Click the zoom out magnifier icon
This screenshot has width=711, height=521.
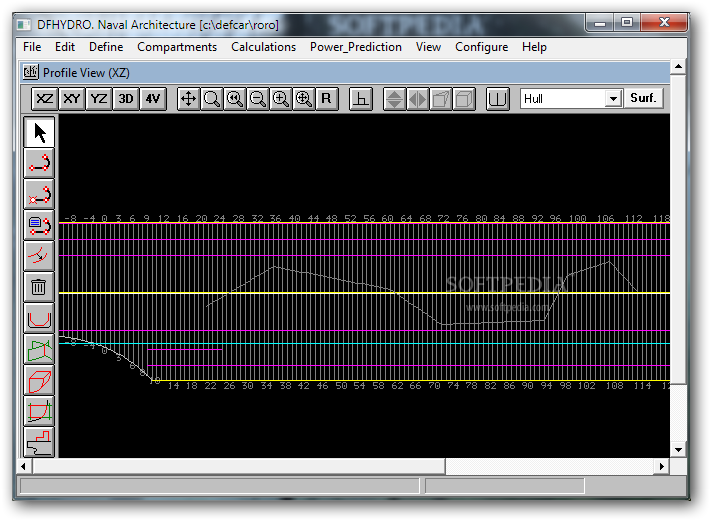point(258,99)
